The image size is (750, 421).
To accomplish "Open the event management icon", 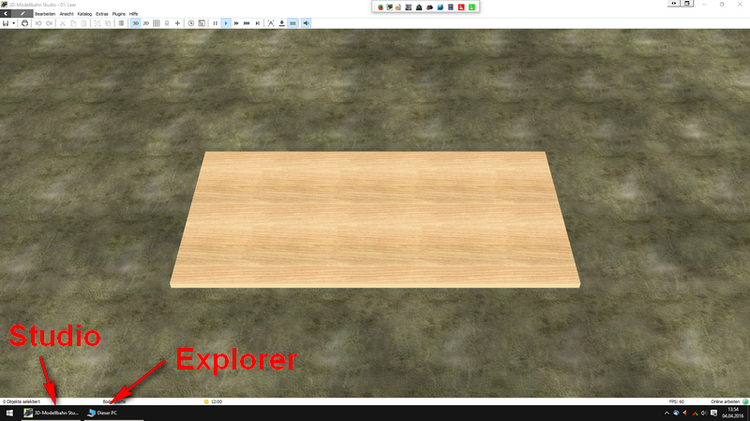I will click(202, 23).
